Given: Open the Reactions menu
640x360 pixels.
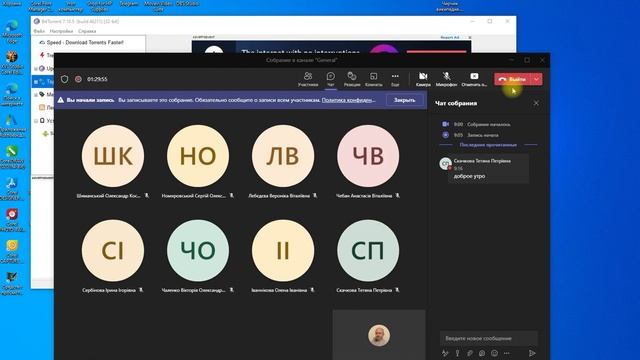Looking at the screenshot, I should [x=351, y=79].
